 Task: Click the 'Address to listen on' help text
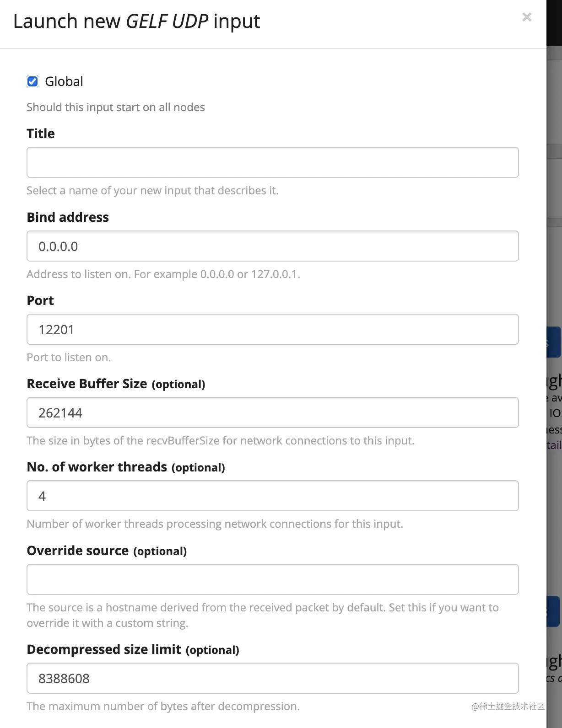pyautogui.click(x=163, y=274)
